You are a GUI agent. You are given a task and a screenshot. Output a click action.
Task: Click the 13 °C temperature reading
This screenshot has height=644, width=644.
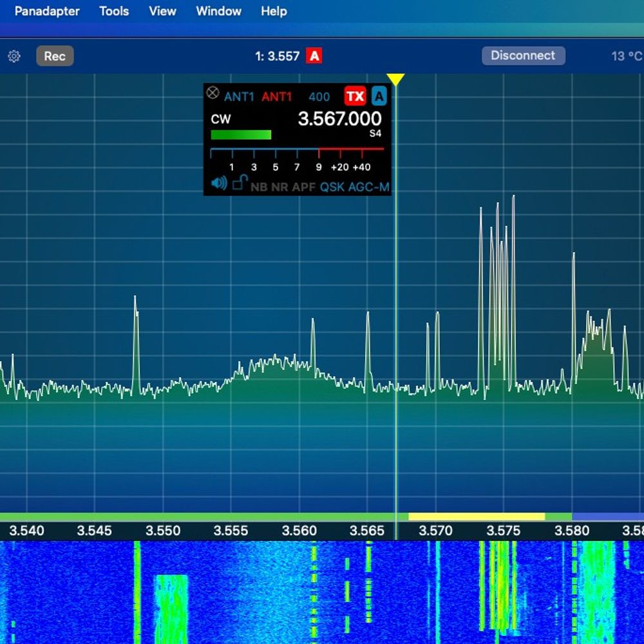click(x=627, y=56)
